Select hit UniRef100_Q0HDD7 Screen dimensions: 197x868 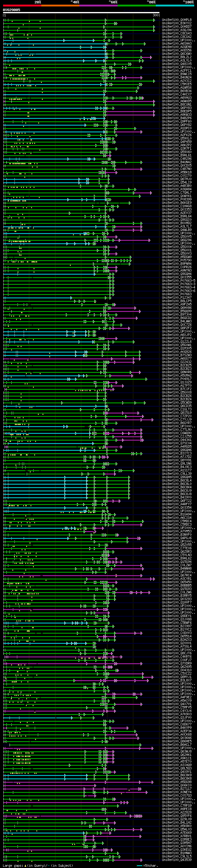pyautogui.click(x=177, y=26)
